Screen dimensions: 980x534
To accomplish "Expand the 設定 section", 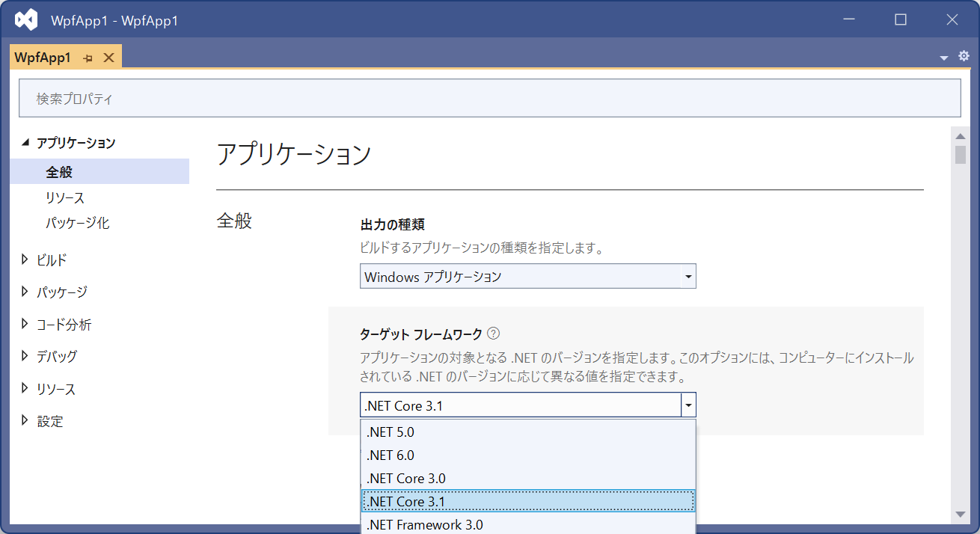I will (25, 420).
